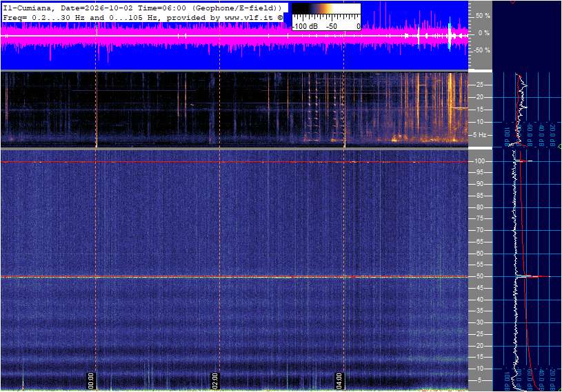The width and height of the screenshot is (562, 392).
Task: Click the 80 label on E-field frequency scale
Action: [x=479, y=207]
